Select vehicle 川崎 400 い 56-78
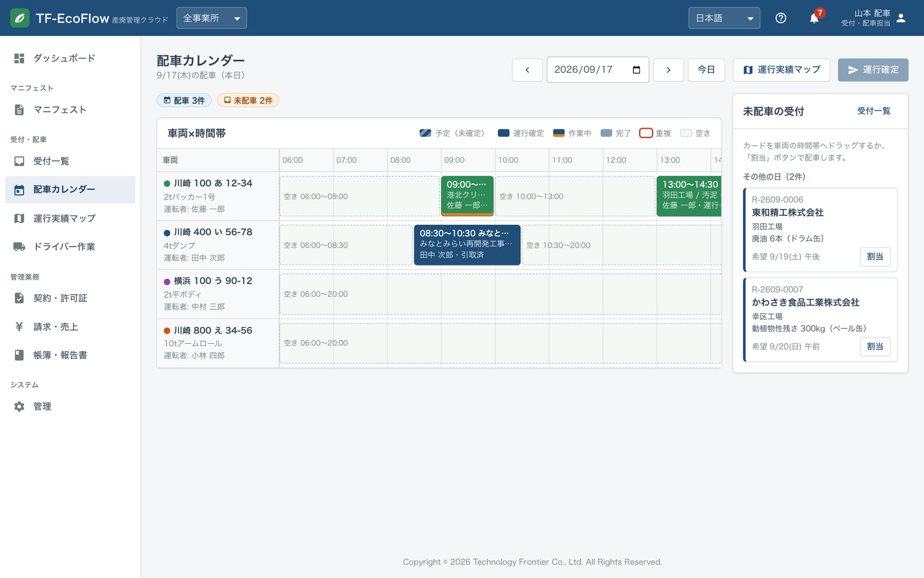This screenshot has height=578, width=924. 218,245
